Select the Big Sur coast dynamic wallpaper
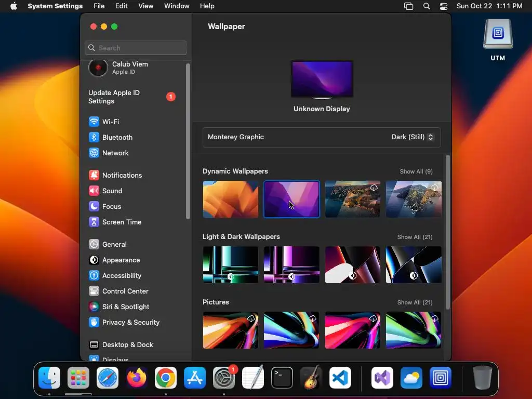This screenshot has width=532, height=399. (353, 199)
